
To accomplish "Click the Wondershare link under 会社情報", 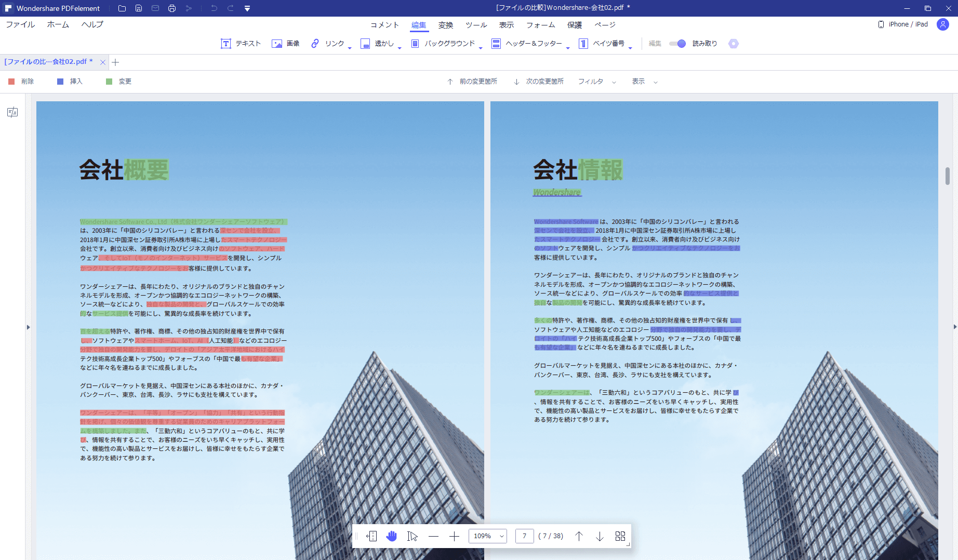I will [x=557, y=192].
